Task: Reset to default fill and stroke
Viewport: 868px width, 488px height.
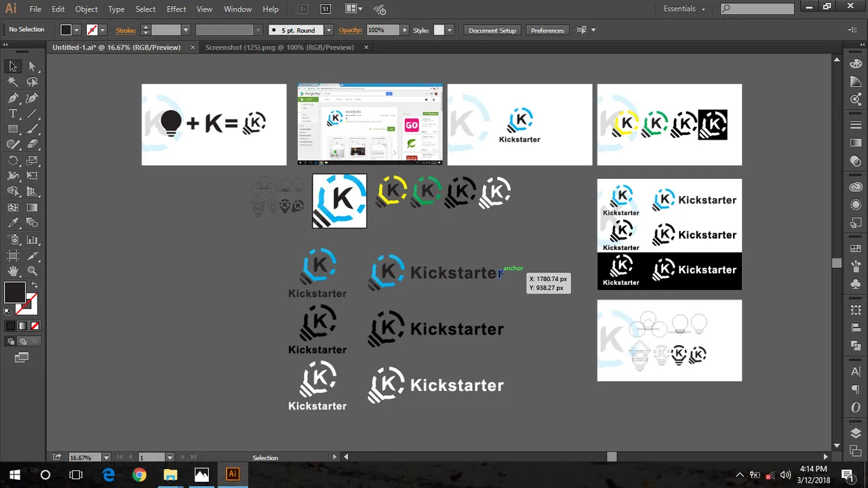Action: click(x=7, y=310)
